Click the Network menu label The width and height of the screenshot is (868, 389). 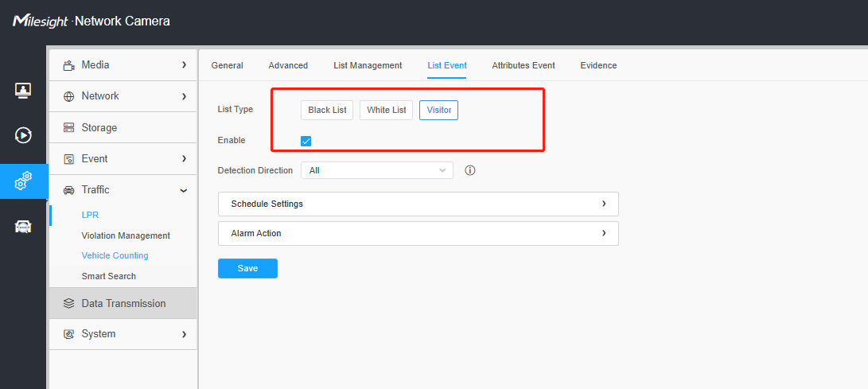pos(100,96)
